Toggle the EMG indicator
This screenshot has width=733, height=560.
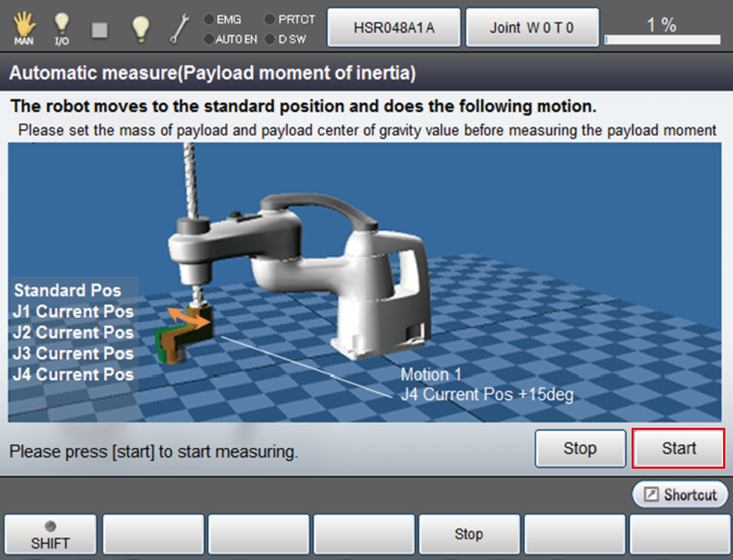209,20
